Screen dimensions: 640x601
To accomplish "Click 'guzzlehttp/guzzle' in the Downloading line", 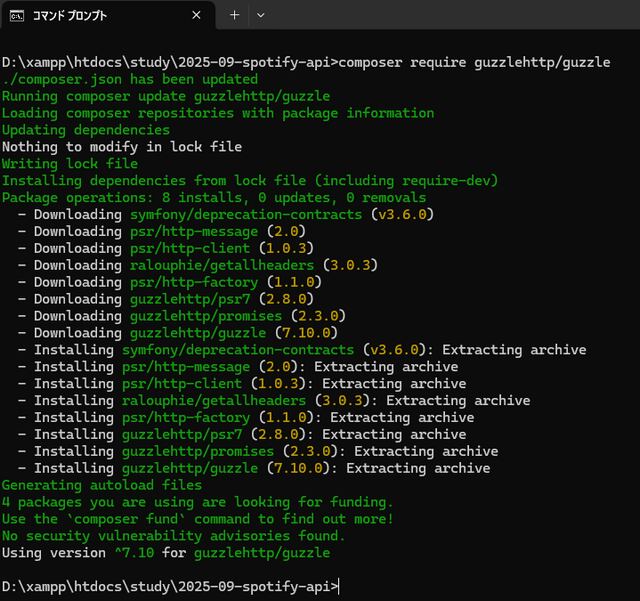I will 198,333.
